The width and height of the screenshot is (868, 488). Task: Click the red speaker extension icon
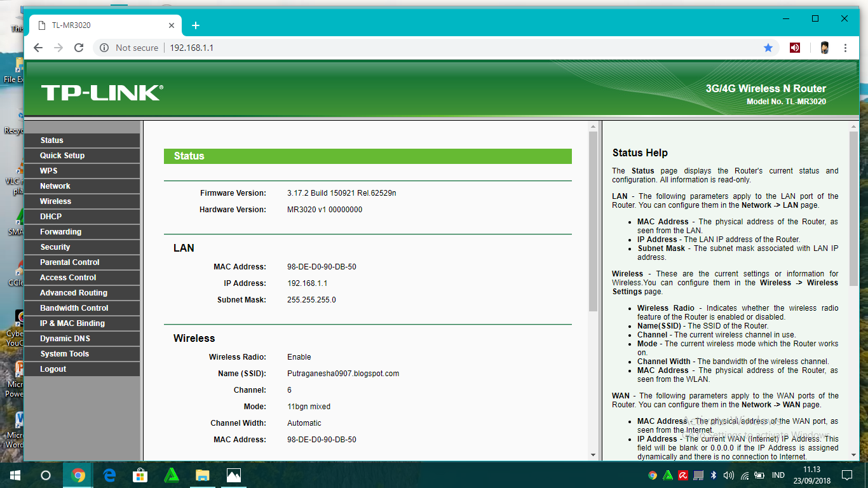[x=795, y=48]
